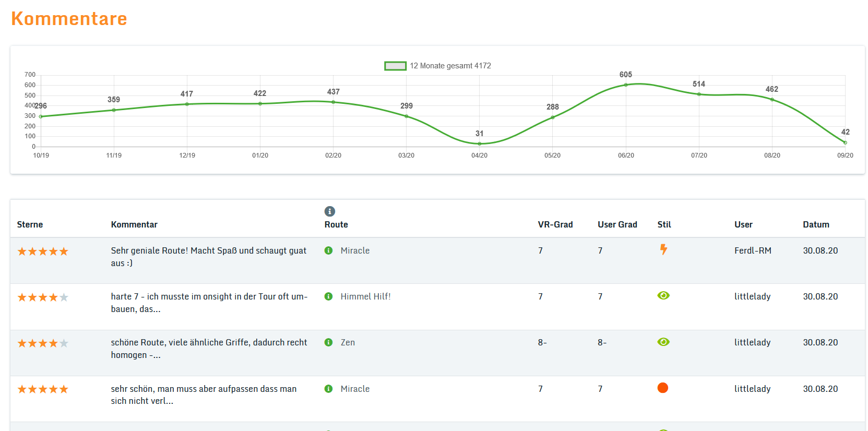Select the 462 data point for 08/20
The image size is (868, 431).
(772, 99)
